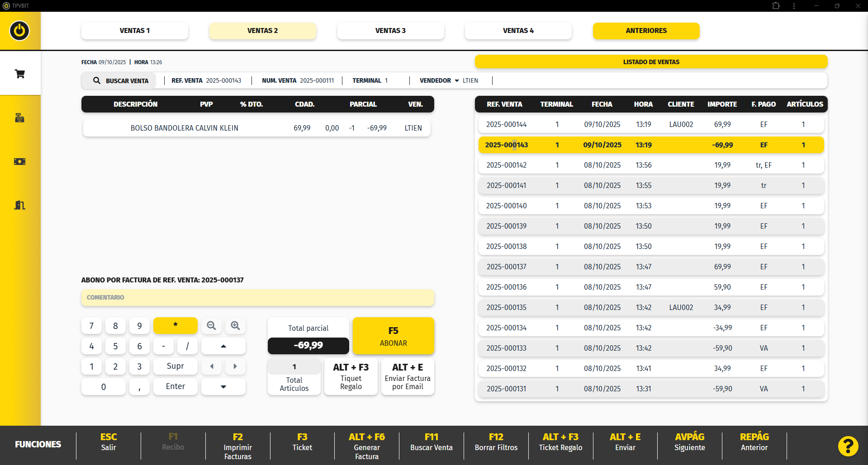This screenshot has height=465, width=868.
Task: Click the COMENTARIO input field
Action: pyautogui.click(x=258, y=297)
